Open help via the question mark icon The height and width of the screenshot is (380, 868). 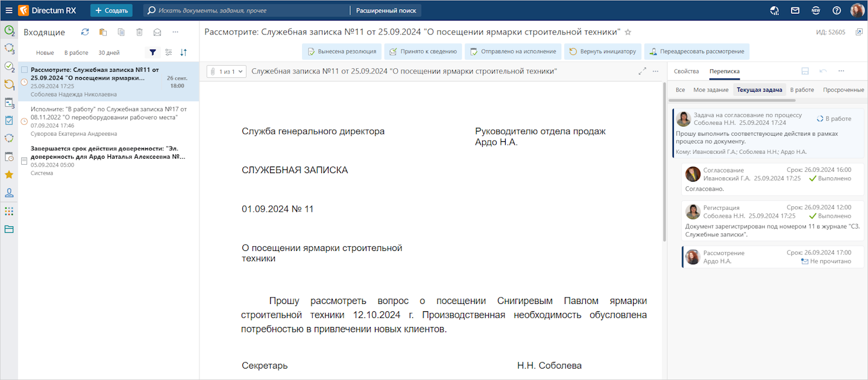(x=837, y=10)
